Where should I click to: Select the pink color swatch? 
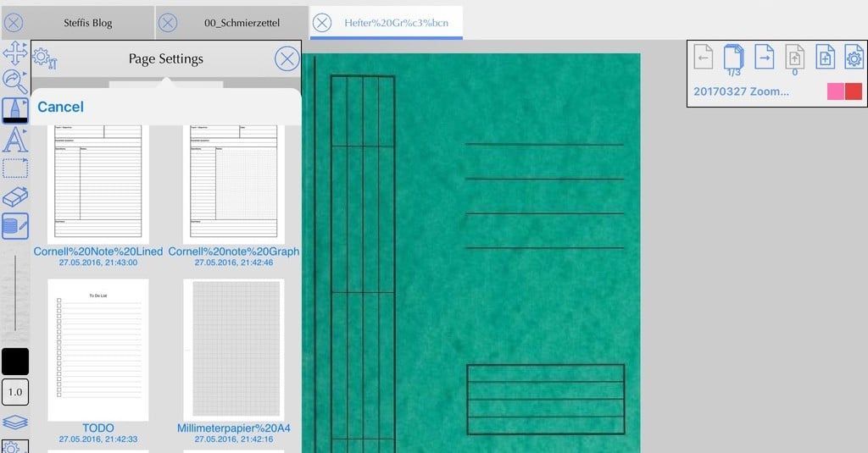pos(836,91)
